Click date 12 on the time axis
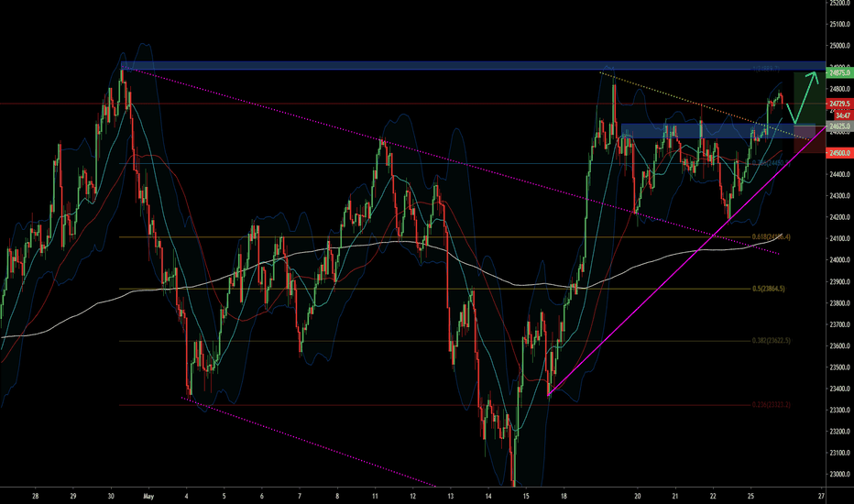 coord(413,497)
